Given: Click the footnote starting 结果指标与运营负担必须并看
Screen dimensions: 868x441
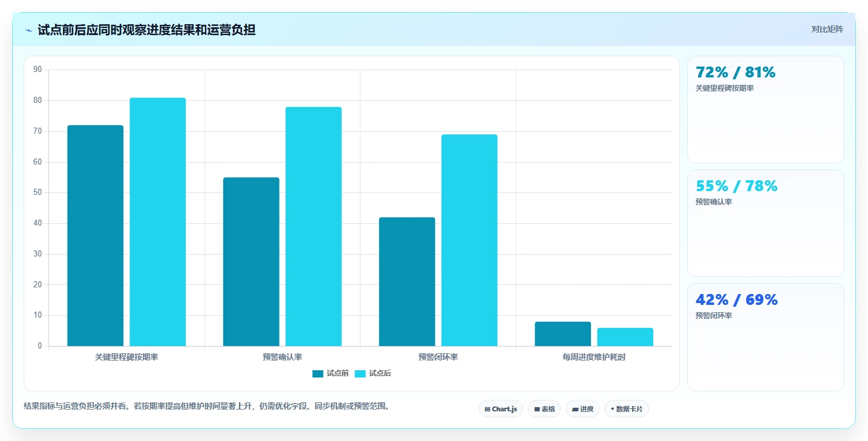Looking at the screenshot, I should point(207,406).
